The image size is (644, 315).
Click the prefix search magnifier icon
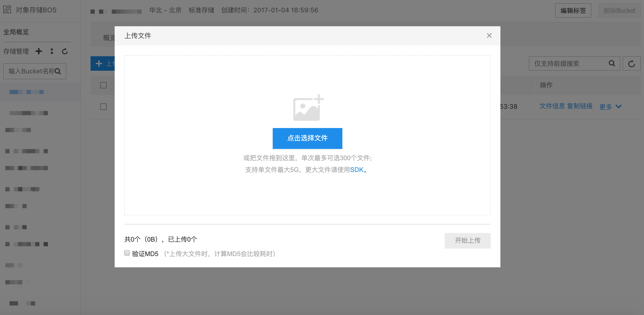point(612,63)
